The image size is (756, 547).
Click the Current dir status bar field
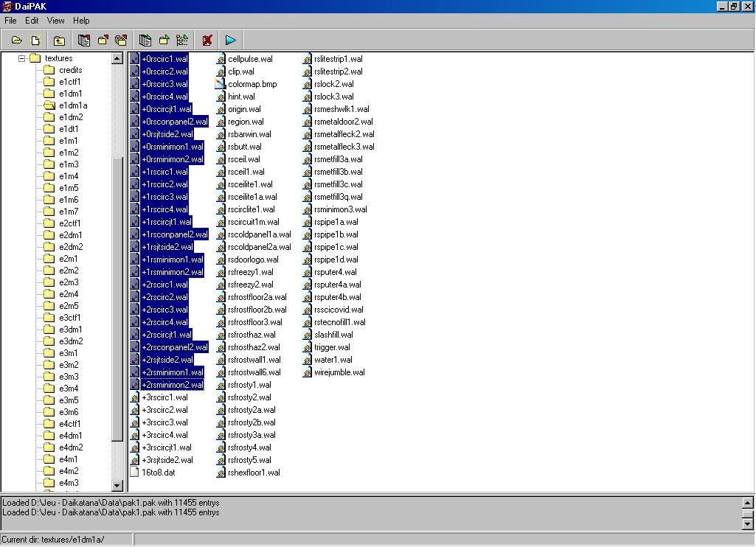66,540
